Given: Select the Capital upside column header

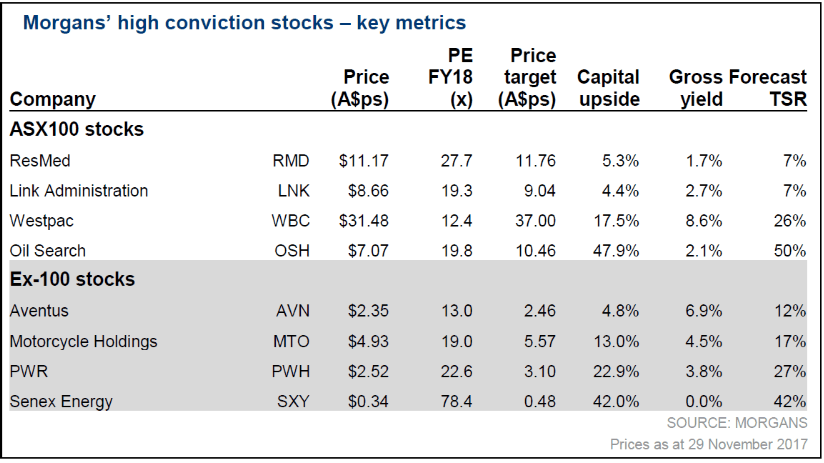Looking at the screenshot, I should pos(608,88).
